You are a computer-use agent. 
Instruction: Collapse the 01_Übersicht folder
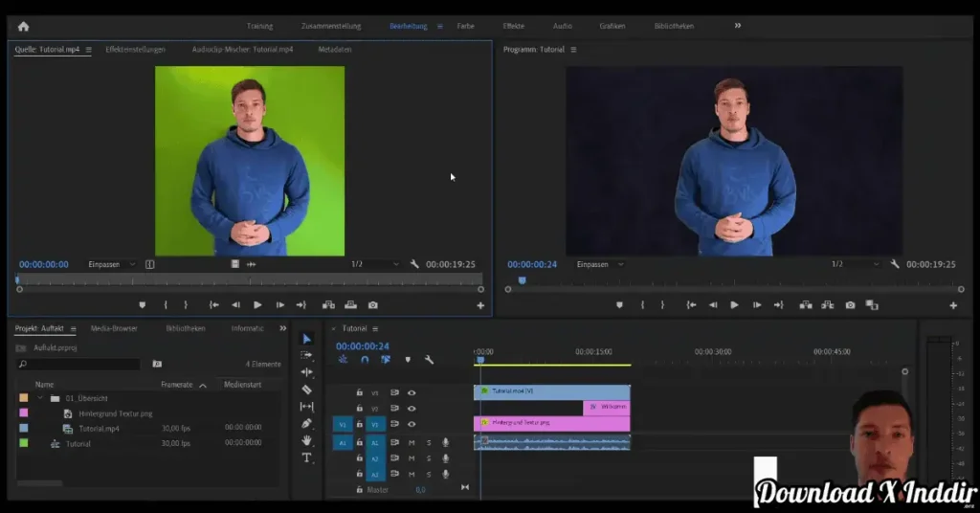(40, 398)
